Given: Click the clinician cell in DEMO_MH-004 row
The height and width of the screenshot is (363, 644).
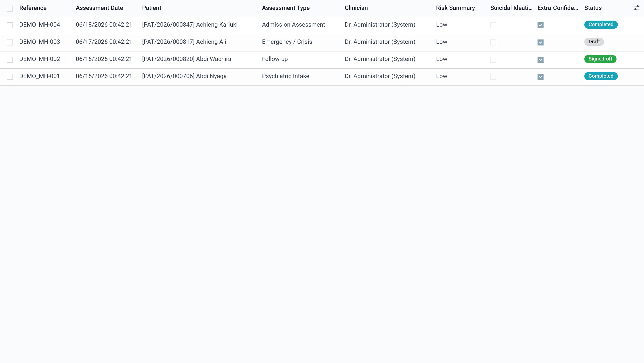Looking at the screenshot, I should [x=380, y=25].
